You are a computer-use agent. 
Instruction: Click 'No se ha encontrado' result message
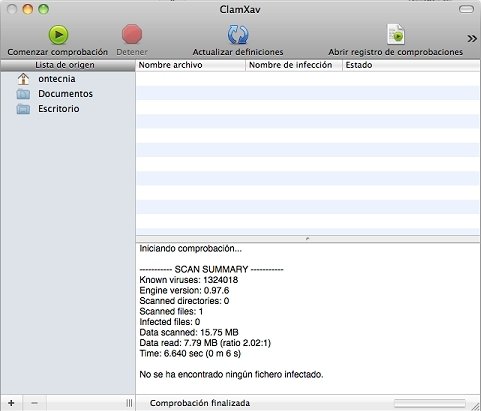coord(231,374)
